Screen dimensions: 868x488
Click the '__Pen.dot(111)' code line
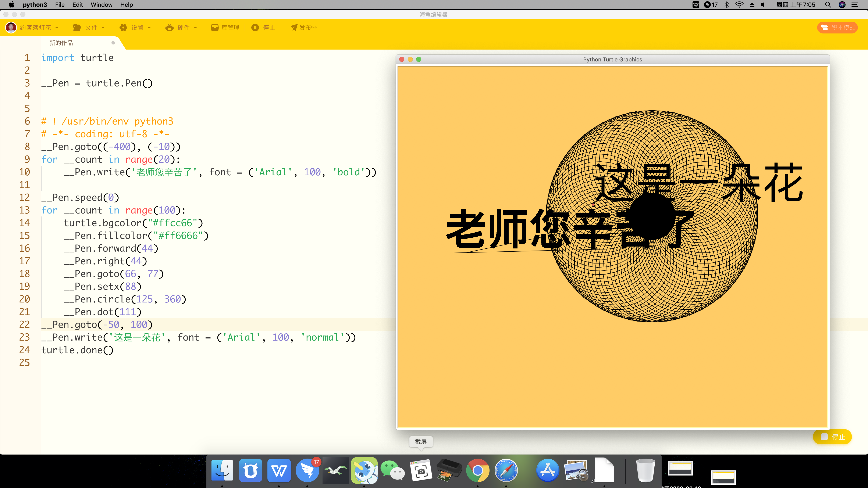(102, 312)
